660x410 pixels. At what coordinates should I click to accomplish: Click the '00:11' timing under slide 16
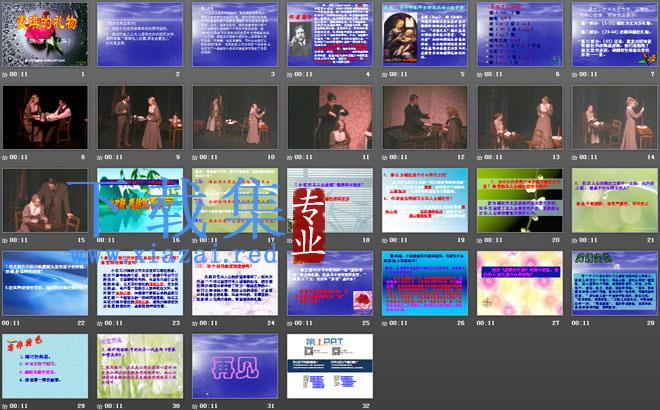coord(106,240)
